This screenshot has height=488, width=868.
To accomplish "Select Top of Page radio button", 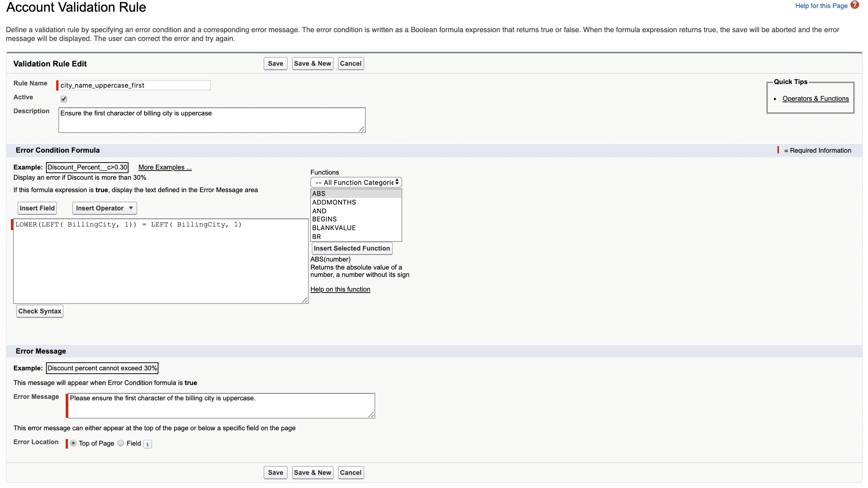I will click(73, 443).
